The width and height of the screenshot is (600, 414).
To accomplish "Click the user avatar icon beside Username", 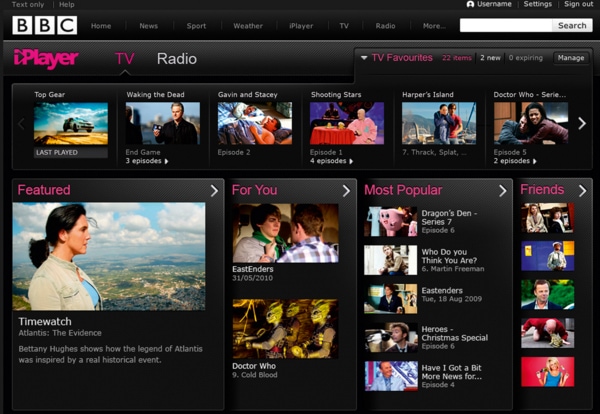I will 470,4.
